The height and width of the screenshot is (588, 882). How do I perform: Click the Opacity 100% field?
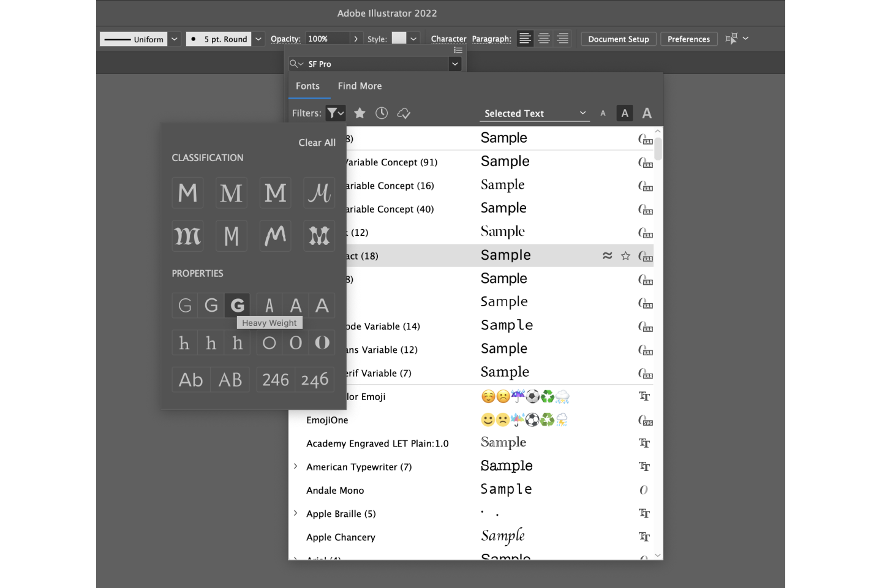click(328, 39)
